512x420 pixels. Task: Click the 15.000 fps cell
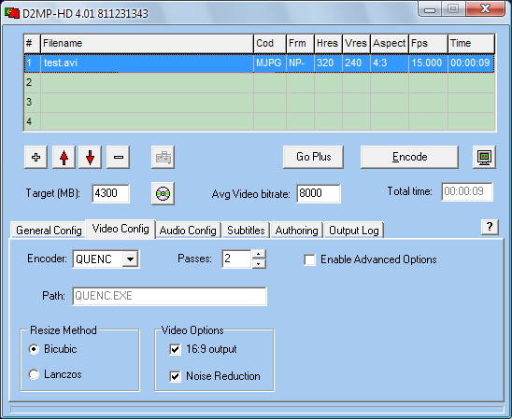point(428,63)
